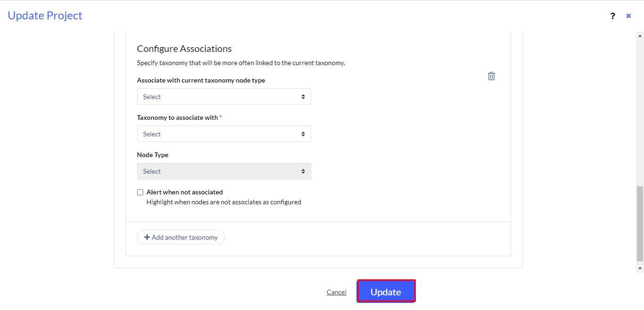Click Add another taxonomy button
The height and width of the screenshot is (310, 644).
click(x=181, y=237)
